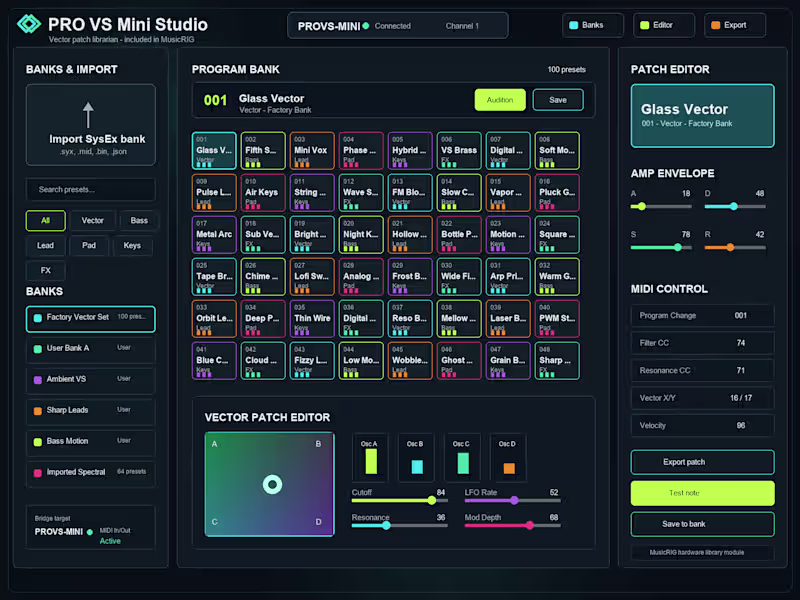
Task: Adjust the LFO Rate slider
Action: click(512, 501)
